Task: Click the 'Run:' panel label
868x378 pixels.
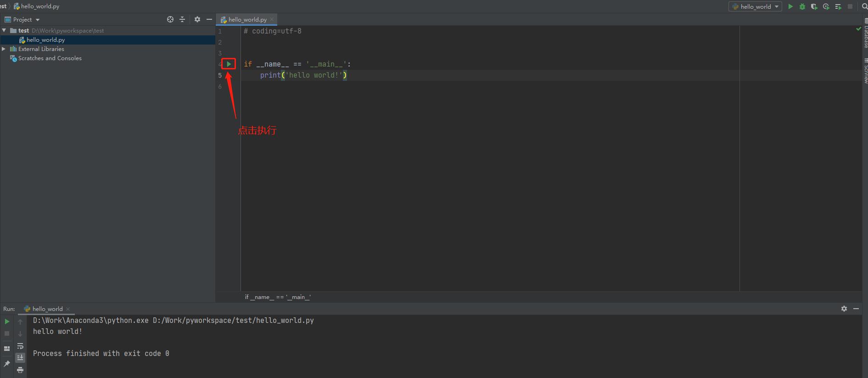Action: point(9,309)
